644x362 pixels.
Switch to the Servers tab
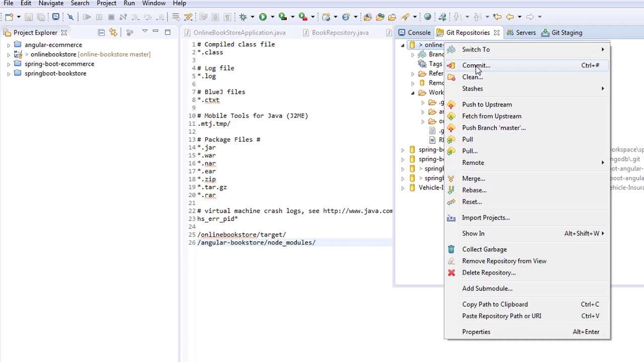(521, 33)
